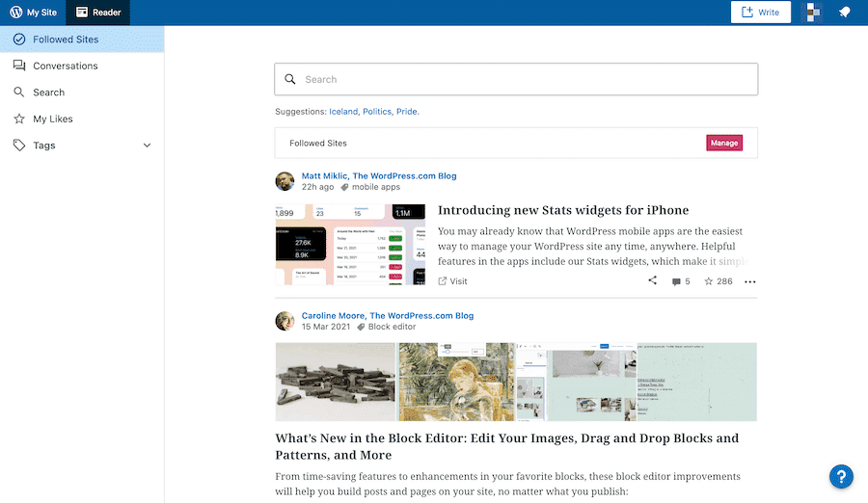
Task: Click Matt Miklic's author avatar
Action: [x=285, y=181]
